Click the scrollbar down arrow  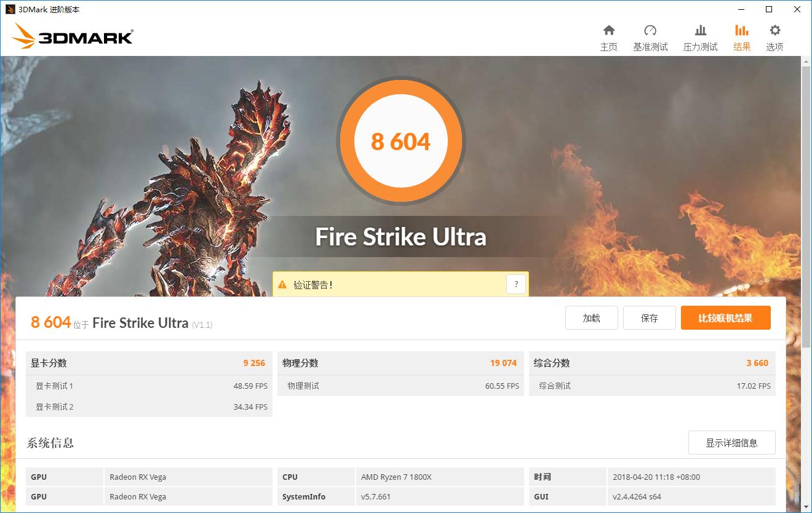pyautogui.click(x=806, y=507)
